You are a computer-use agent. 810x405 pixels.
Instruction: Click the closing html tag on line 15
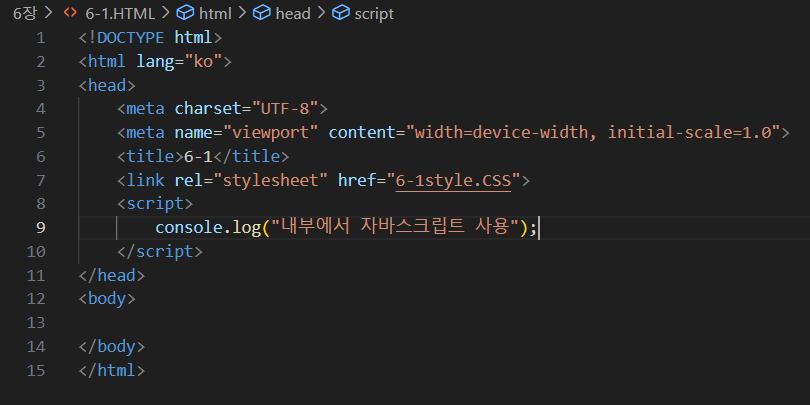tap(112, 370)
